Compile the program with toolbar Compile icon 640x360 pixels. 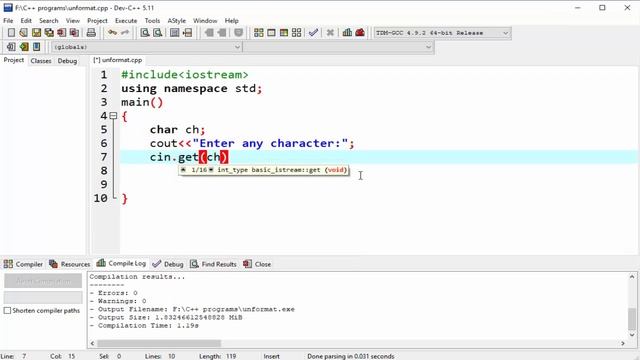point(258,33)
